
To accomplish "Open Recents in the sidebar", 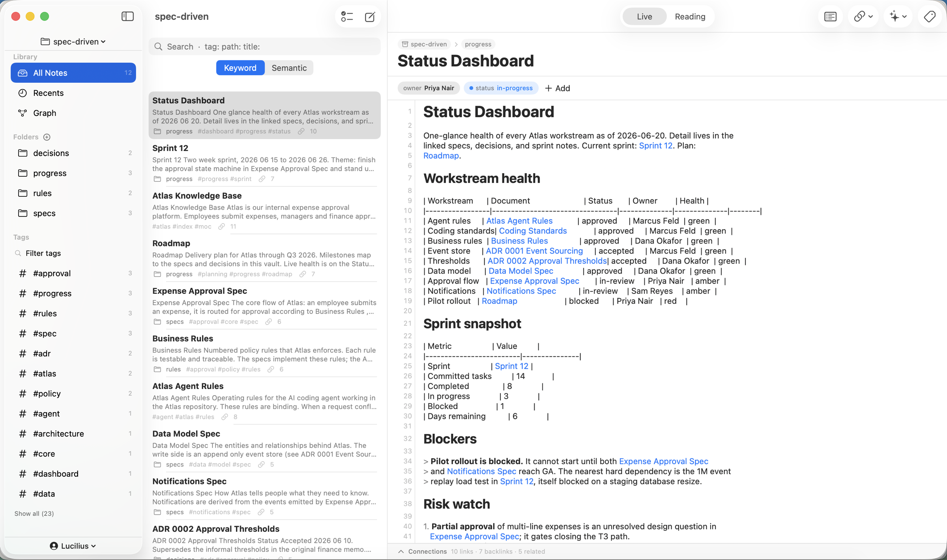I will (x=73, y=93).
